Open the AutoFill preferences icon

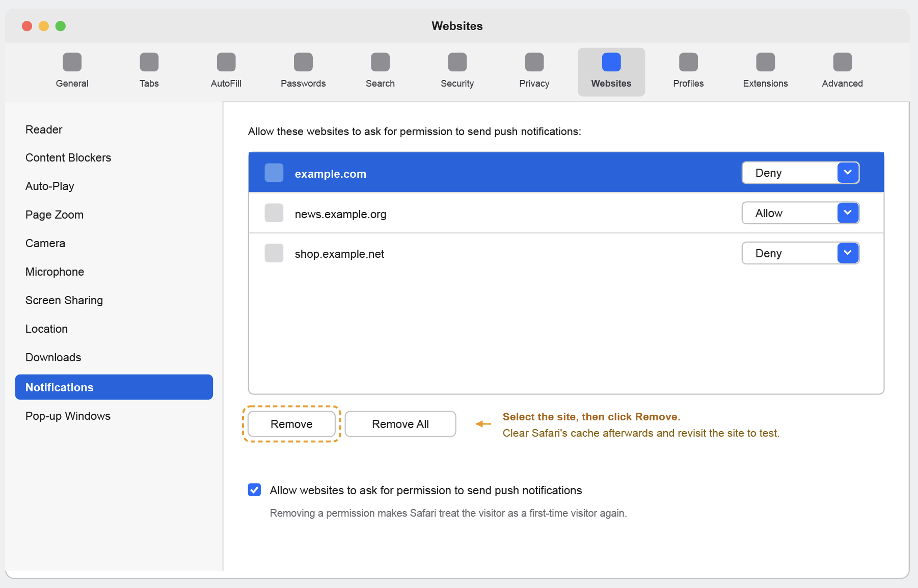click(x=226, y=62)
